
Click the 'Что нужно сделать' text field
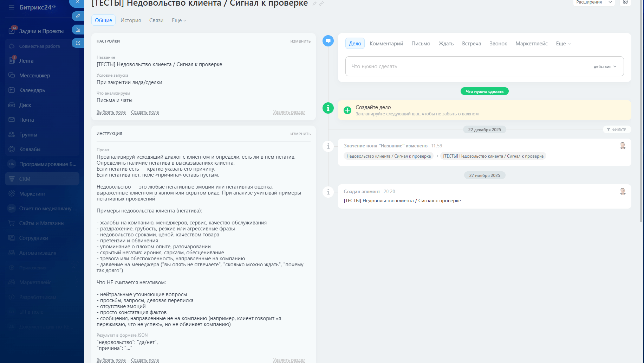(x=467, y=66)
